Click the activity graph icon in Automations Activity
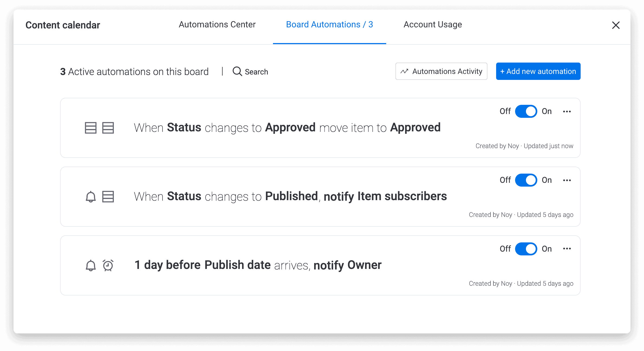This screenshot has height=351, width=644. pos(404,71)
